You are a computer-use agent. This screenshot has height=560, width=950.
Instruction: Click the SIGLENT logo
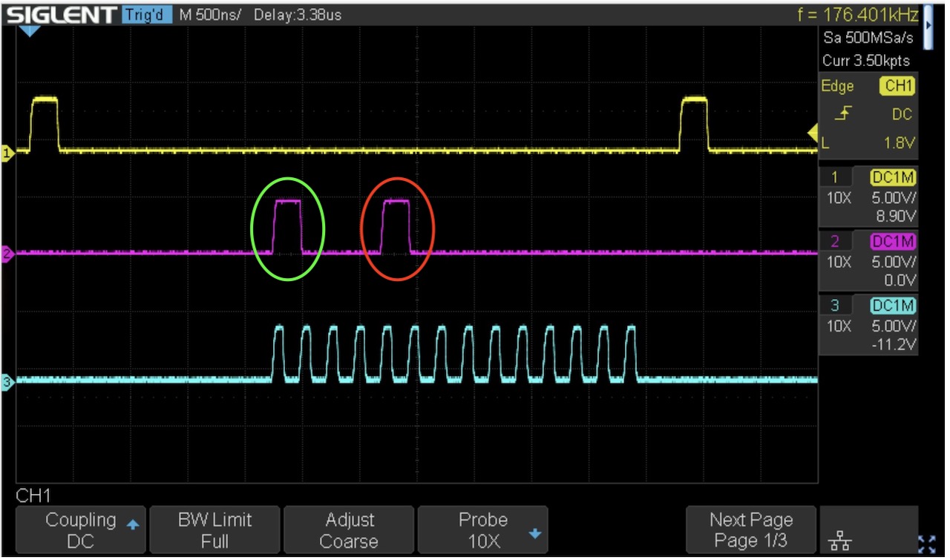click(61, 14)
